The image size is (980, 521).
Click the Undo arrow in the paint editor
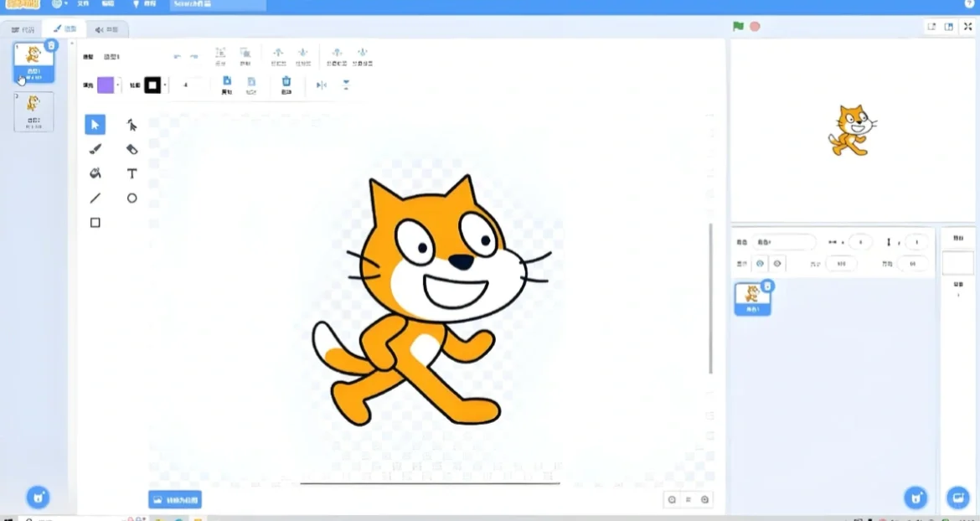pos(176,56)
